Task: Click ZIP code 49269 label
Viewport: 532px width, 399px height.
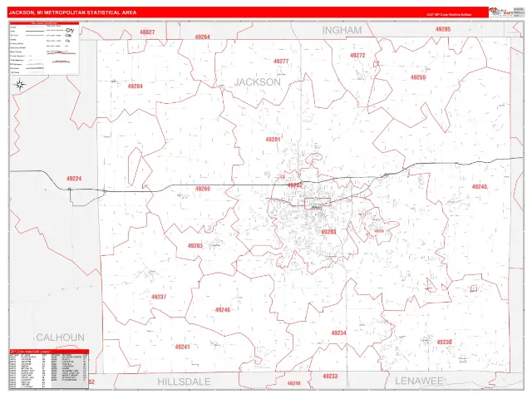Action: pos(203,189)
